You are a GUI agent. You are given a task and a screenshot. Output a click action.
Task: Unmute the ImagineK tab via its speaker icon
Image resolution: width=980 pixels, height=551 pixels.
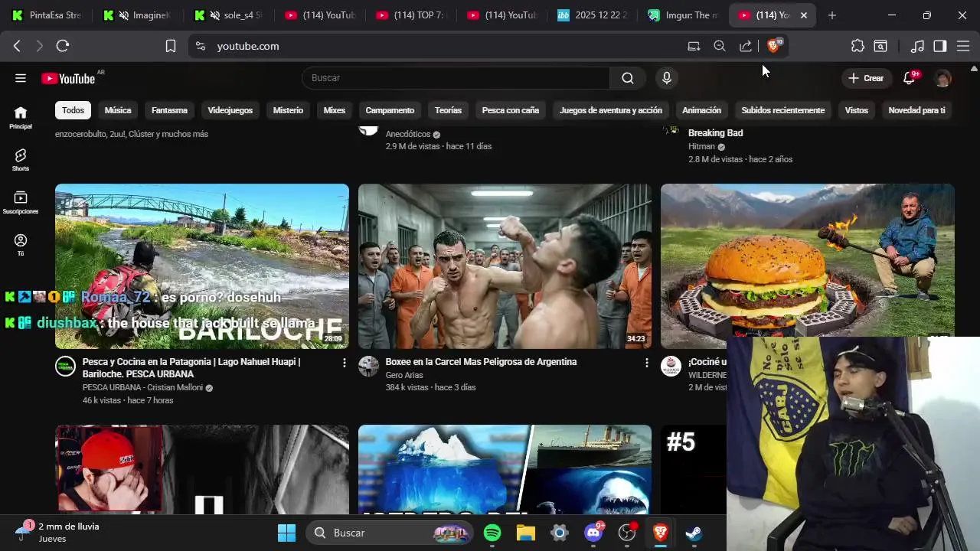(123, 15)
